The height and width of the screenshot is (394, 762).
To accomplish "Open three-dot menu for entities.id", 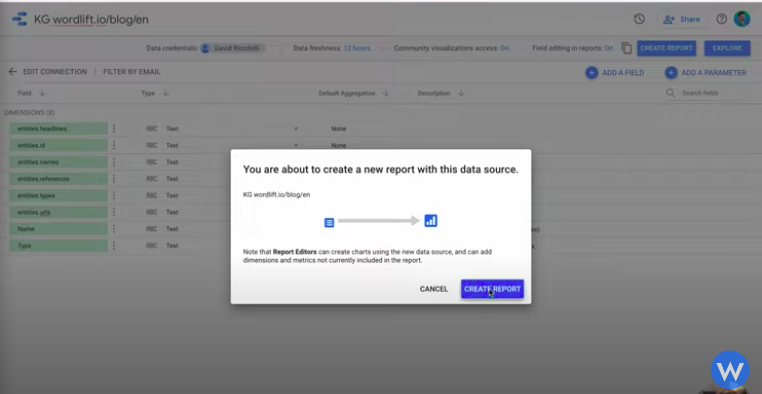I will [x=114, y=145].
